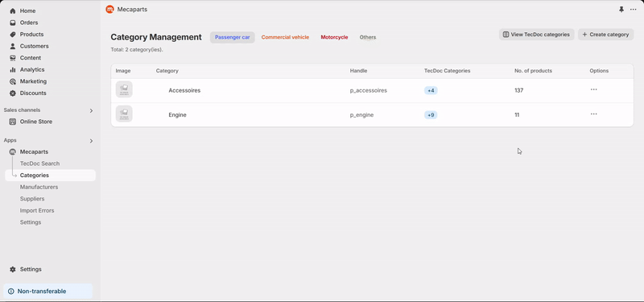Click the No. of products column header
The height and width of the screenshot is (302, 644).
tap(533, 71)
